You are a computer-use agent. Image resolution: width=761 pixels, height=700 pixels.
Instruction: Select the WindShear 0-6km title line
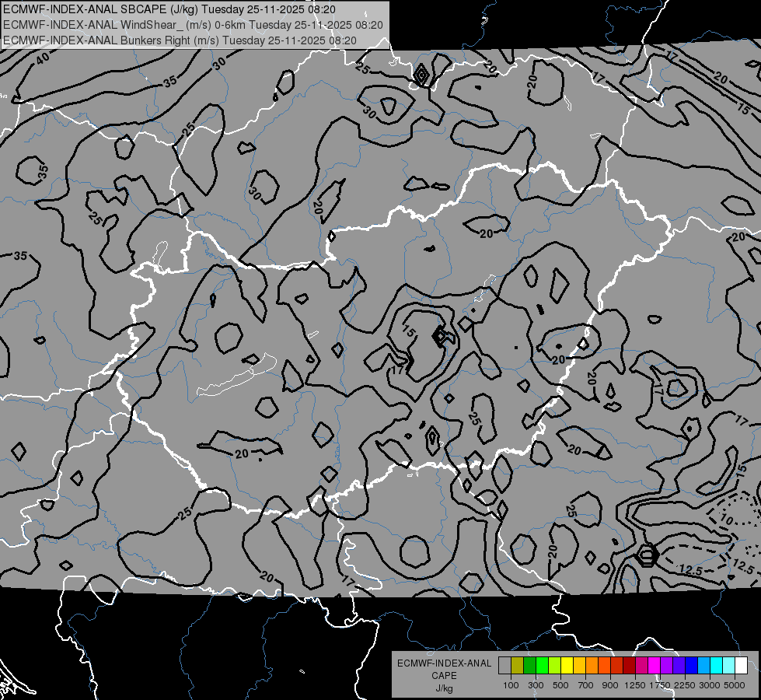click(193, 25)
